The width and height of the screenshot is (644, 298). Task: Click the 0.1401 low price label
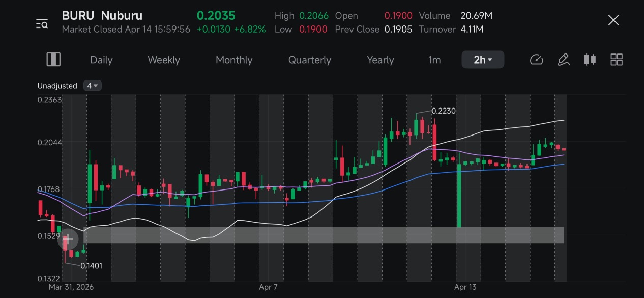pyautogui.click(x=91, y=265)
